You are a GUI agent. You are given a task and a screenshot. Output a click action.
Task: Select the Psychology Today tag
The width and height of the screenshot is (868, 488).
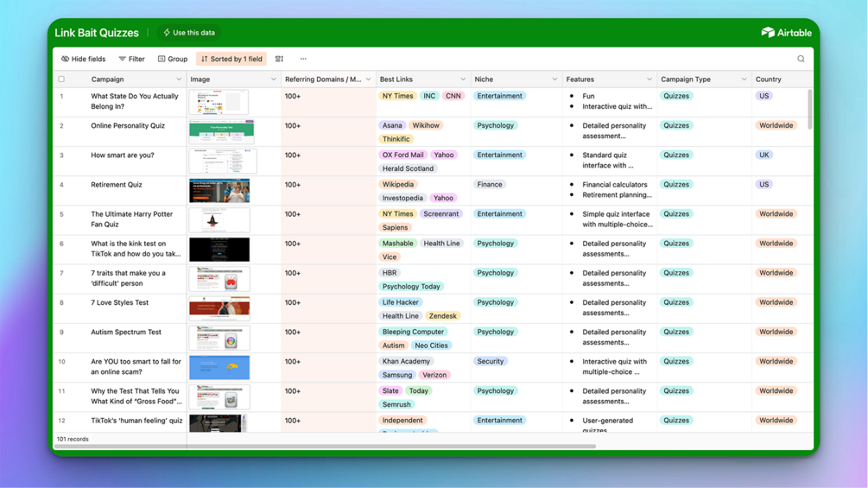point(411,286)
